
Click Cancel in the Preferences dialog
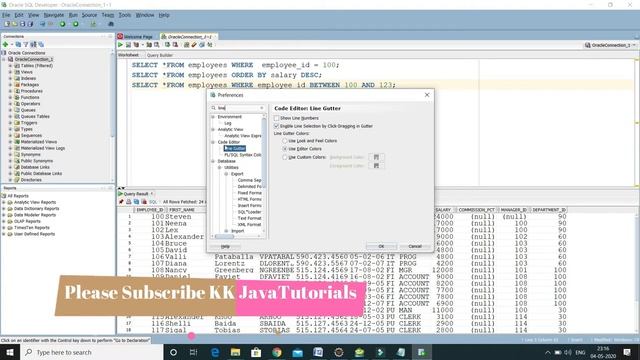[x=415, y=247]
